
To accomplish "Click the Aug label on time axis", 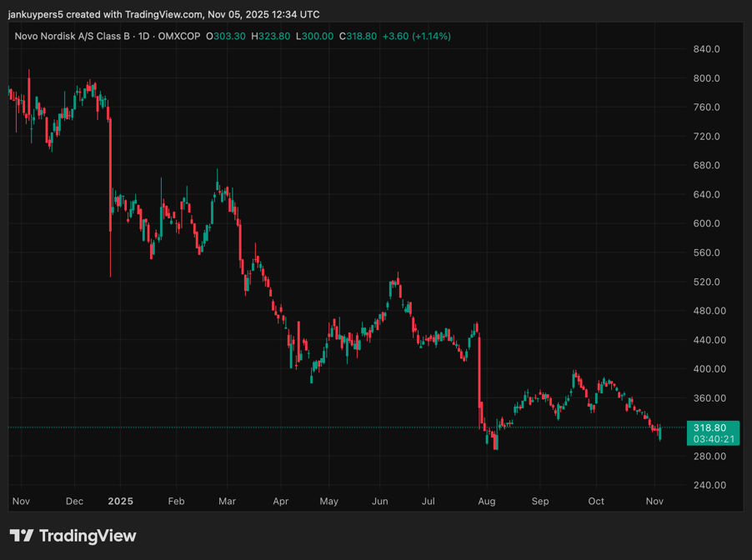I will [487, 501].
